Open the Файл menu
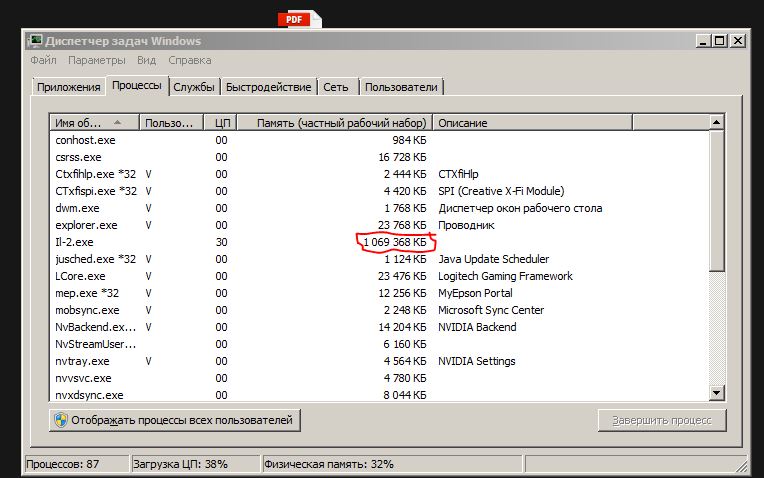This screenshot has width=764, height=478. pyautogui.click(x=43, y=60)
